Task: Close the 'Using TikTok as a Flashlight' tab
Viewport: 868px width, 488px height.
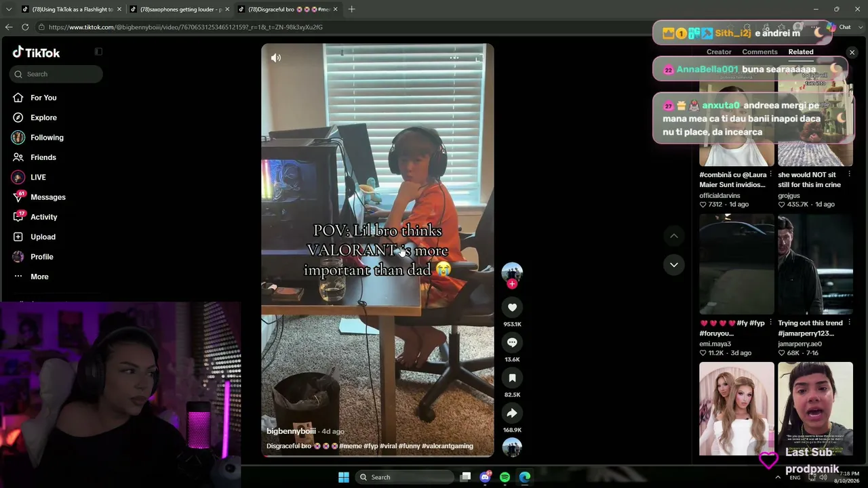Action: click(x=119, y=9)
